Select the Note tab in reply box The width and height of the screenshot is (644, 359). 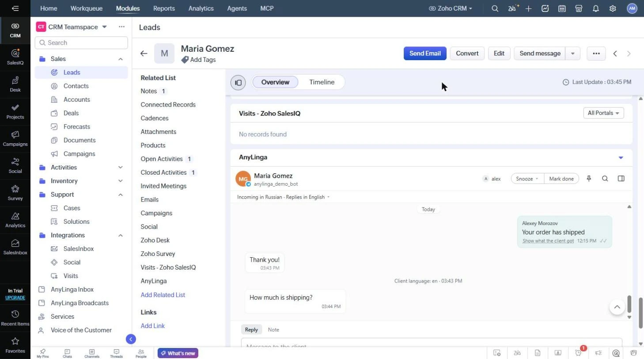coord(273,330)
